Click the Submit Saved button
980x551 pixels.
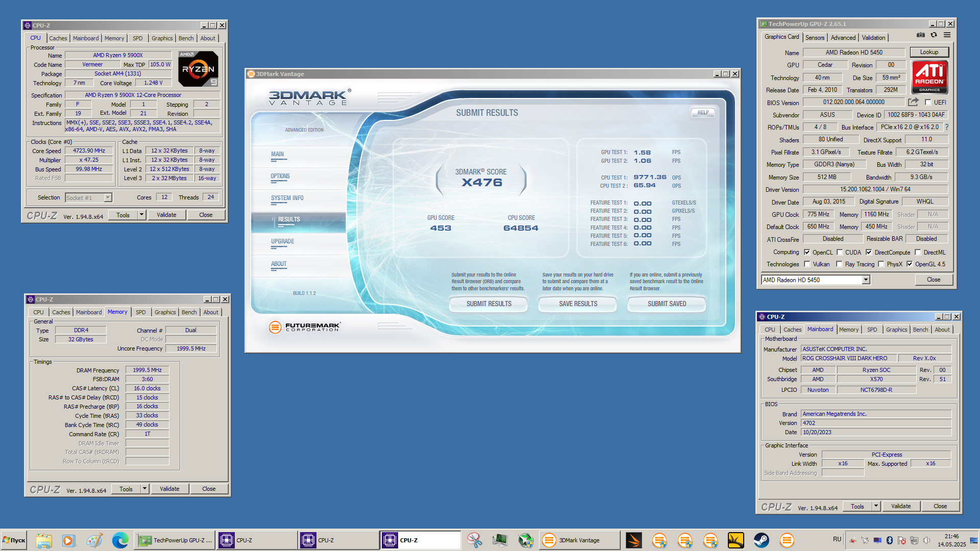tap(667, 304)
